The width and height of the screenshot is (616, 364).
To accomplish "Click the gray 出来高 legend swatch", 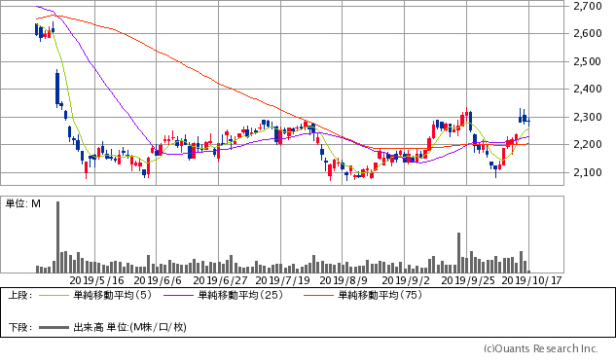I will (54, 327).
